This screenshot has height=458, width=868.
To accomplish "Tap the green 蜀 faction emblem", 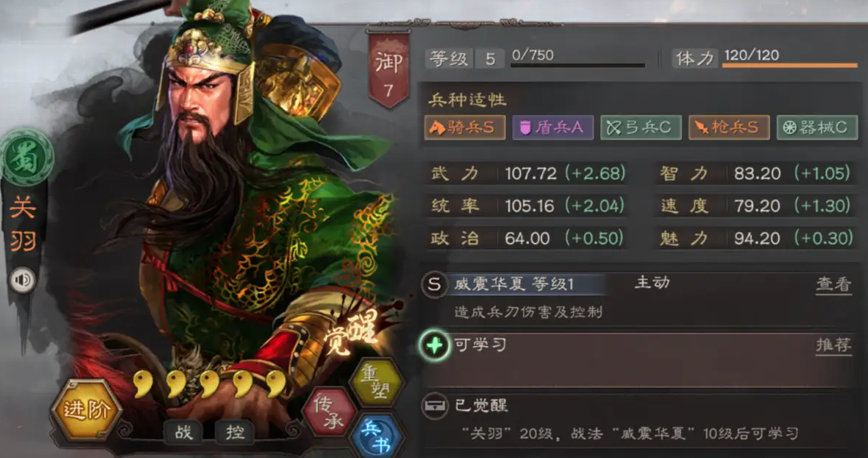I will pyautogui.click(x=26, y=157).
